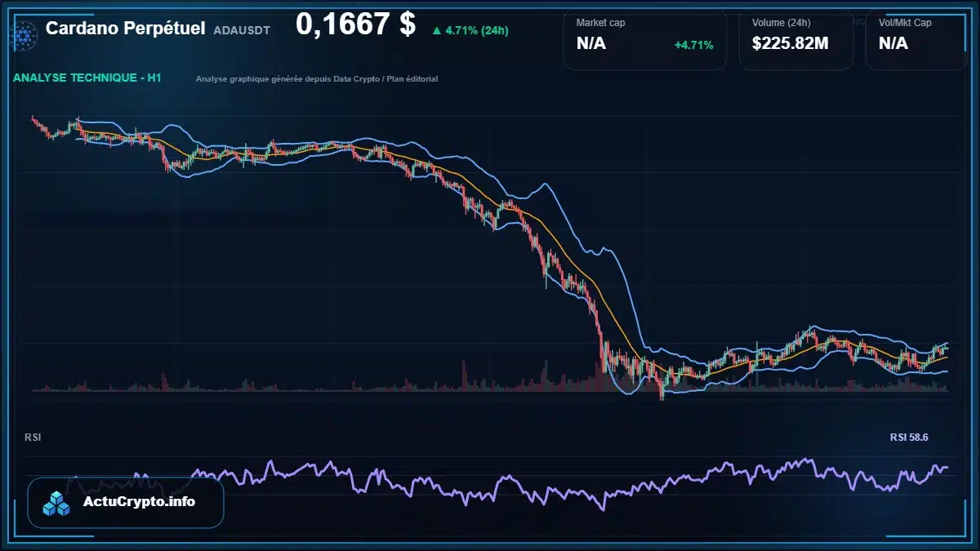The width and height of the screenshot is (980, 551).
Task: Click the '4.71% (24h)' change text
Action: [477, 30]
